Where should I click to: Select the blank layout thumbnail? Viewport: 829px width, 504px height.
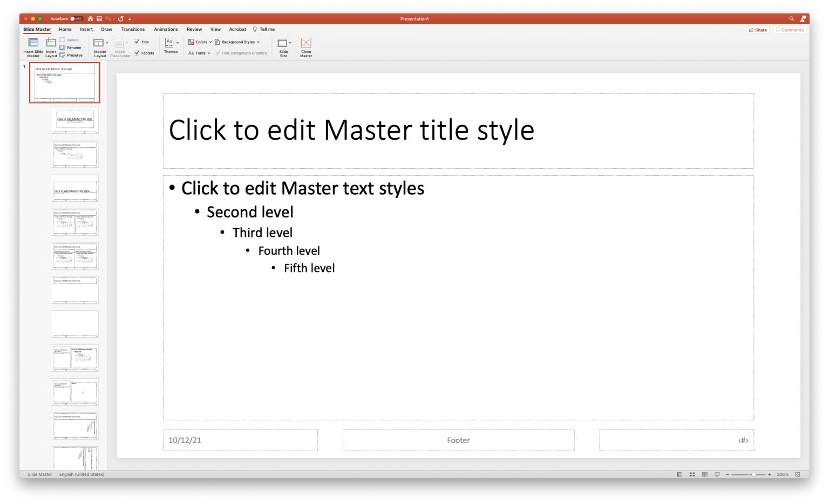coord(75,324)
